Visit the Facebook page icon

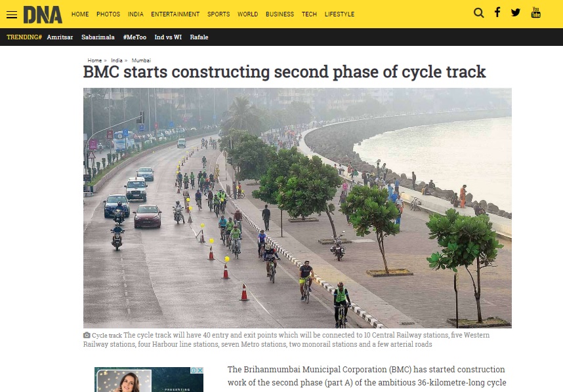pos(497,12)
